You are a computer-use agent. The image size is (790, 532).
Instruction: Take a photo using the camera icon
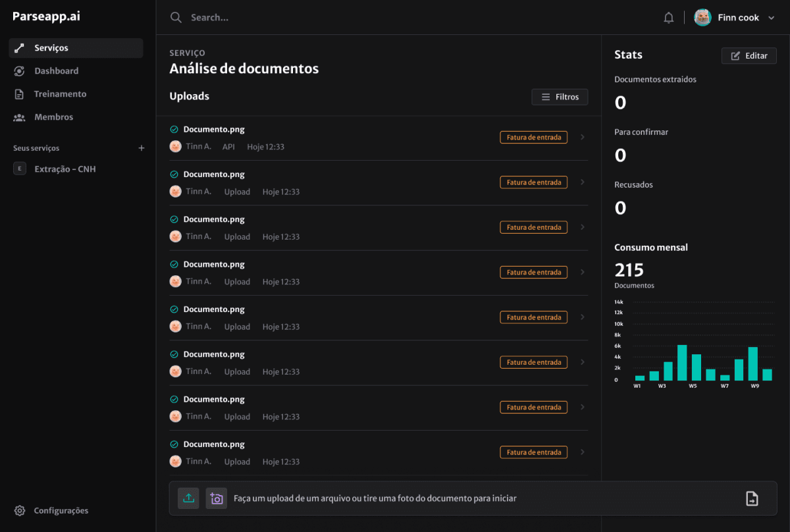(x=216, y=498)
